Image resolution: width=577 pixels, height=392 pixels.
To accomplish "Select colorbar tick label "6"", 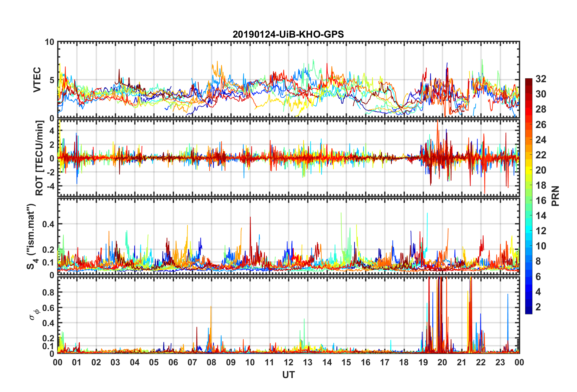I will [x=538, y=276].
